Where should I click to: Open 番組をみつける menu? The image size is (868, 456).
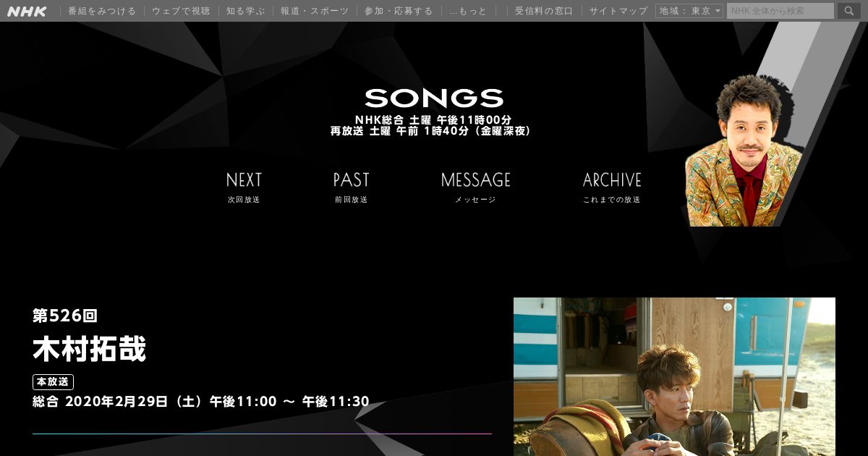[102, 11]
